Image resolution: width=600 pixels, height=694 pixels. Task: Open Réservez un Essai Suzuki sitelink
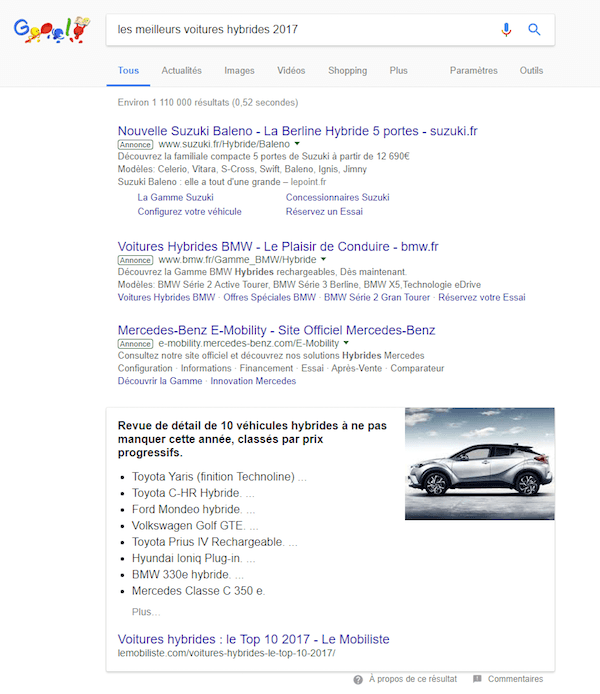click(324, 212)
